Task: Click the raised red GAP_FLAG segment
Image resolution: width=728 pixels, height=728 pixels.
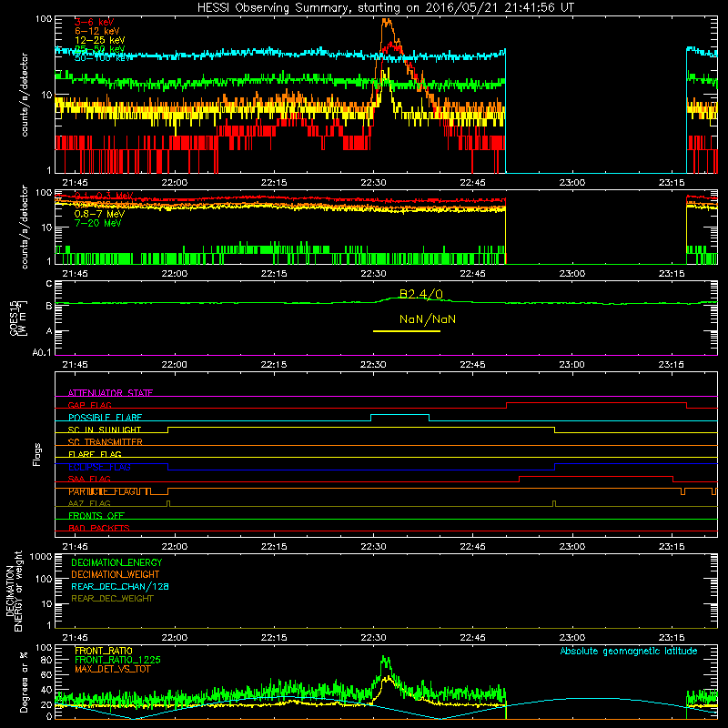Action: (x=596, y=403)
